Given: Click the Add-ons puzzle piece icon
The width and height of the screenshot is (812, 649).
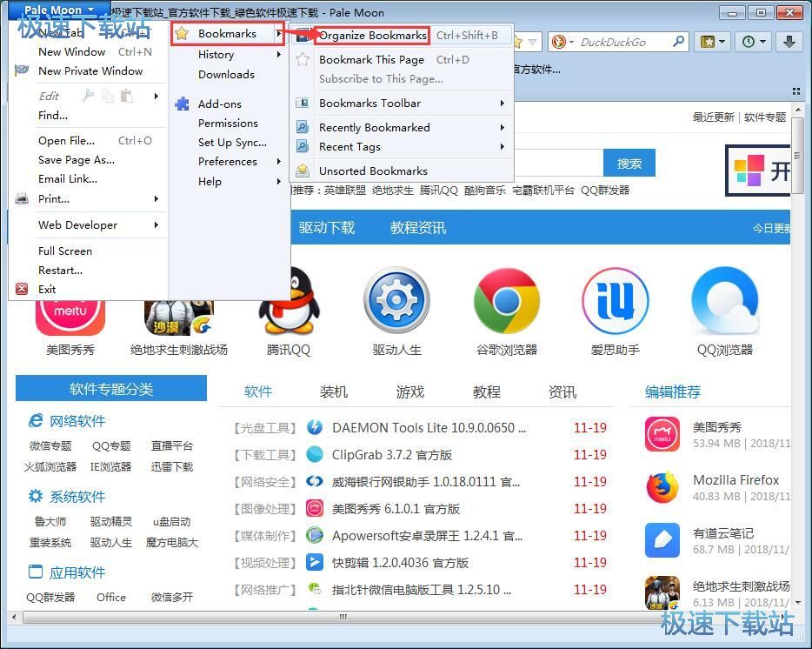Looking at the screenshot, I should (182, 104).
